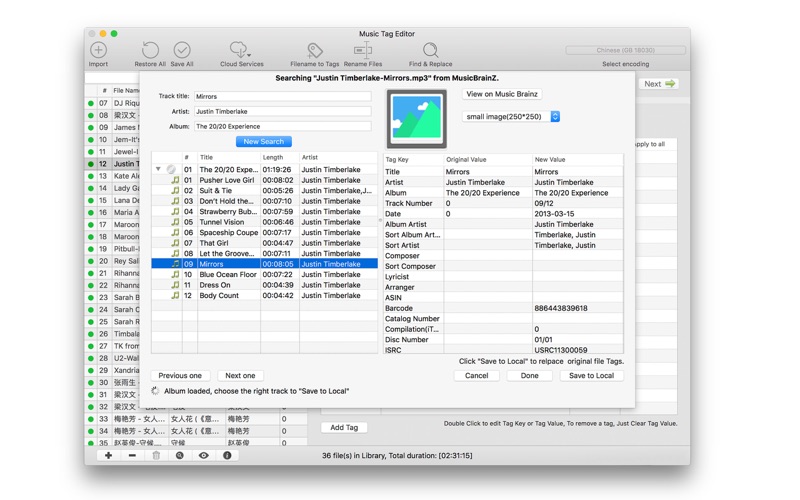Collapse The 20/20 Experience album tree
The image size is (800, 500).
coord(158,170)
